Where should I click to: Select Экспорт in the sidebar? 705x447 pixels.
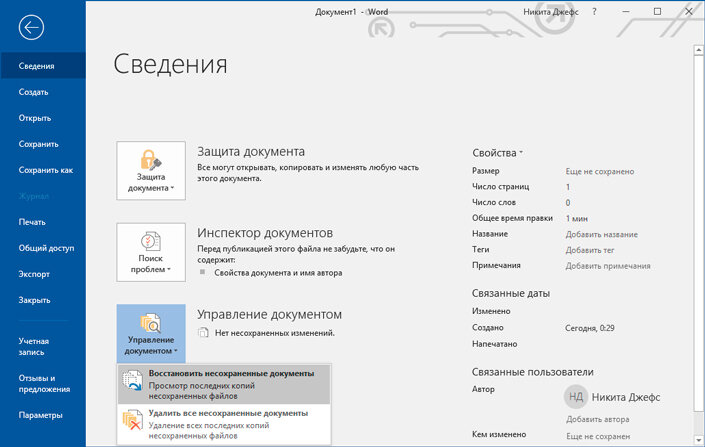pos(43,274)
